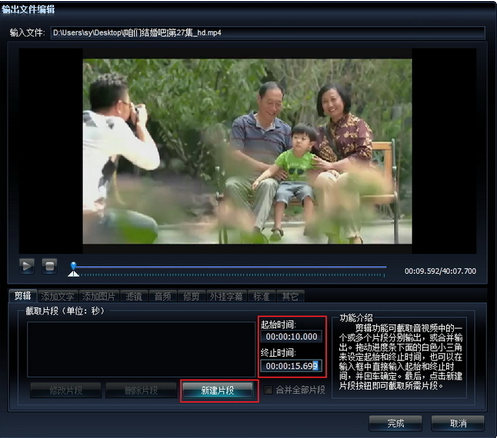Viewport: 497px width, 438px height.
Task: Go to the 音频 tab
Action: pyautogui.click(x=163, y=296)
